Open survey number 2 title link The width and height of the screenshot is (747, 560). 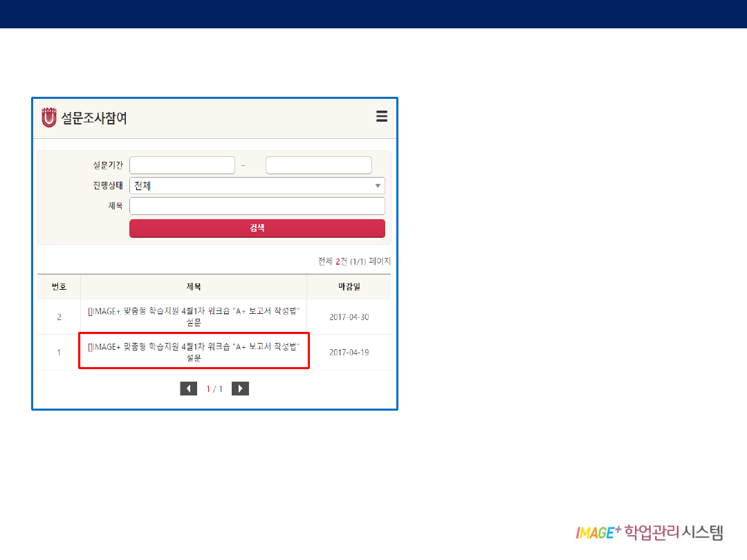pos(194,317)
